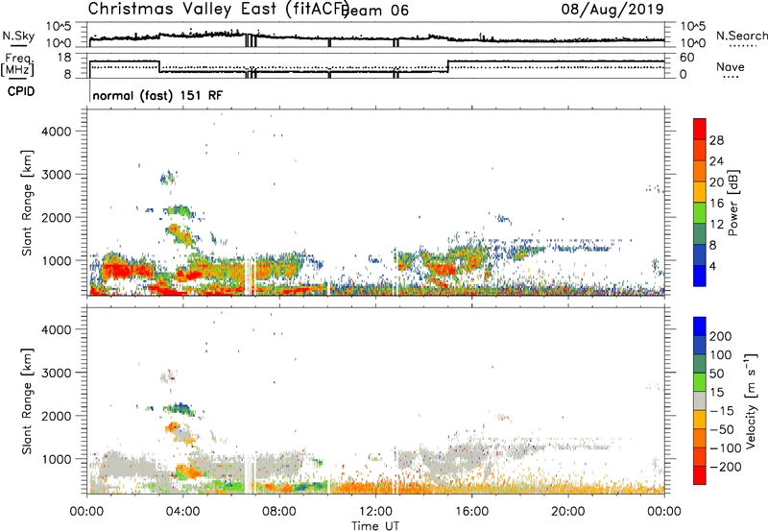Image resolution: width=768 pixels, height=532 pixels.
Task: Click the N.Sky axis label
Action: [x=18, y=36]
